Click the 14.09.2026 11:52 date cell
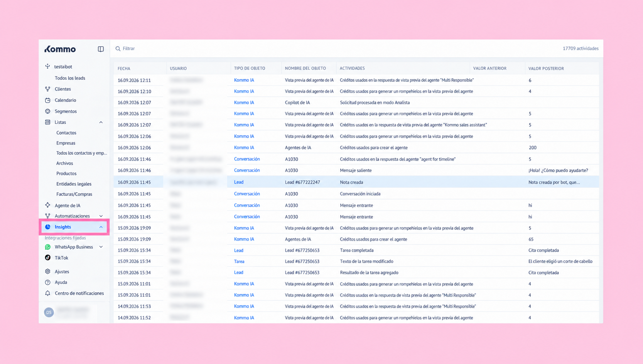The height and width of the screenshot is (364, 643). (x=134, y=318)
